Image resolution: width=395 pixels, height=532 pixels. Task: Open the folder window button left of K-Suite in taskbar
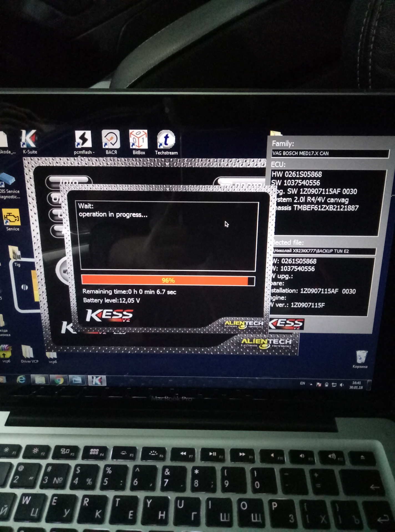(77, 380)
